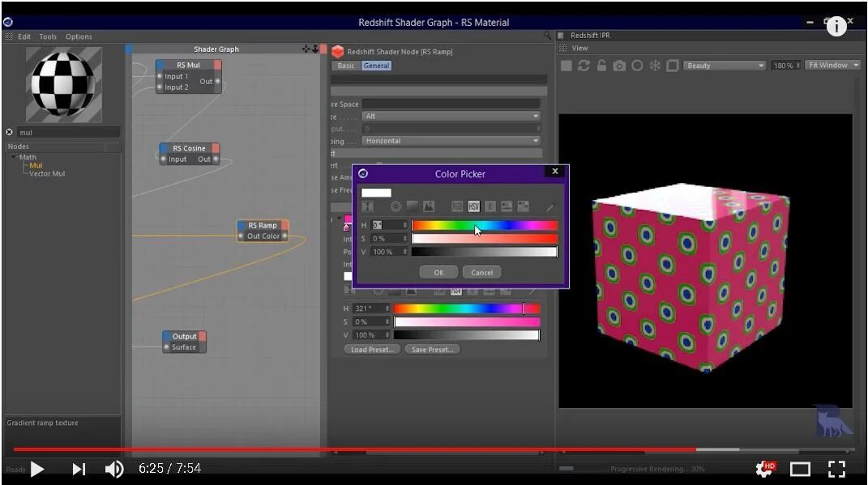
Task: Click the circle bucket icon in IPR toolbar
Action: (637, 66)
